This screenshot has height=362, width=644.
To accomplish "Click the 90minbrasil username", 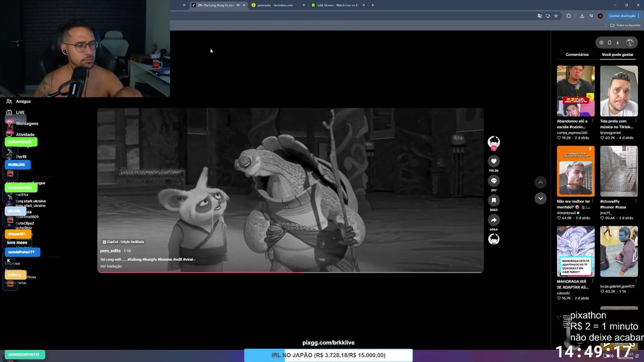I will pyautogui.click(x=567, y=213).
